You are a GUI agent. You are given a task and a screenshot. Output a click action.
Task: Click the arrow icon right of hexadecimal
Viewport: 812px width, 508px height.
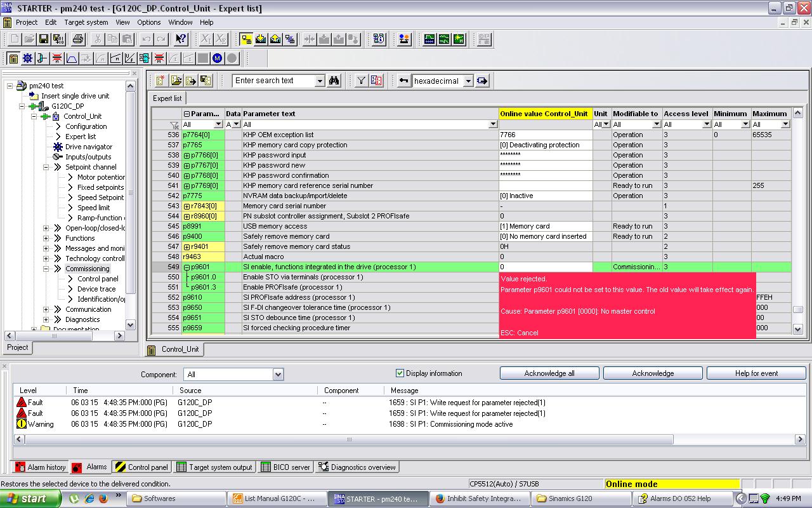[x=482, y=81]
